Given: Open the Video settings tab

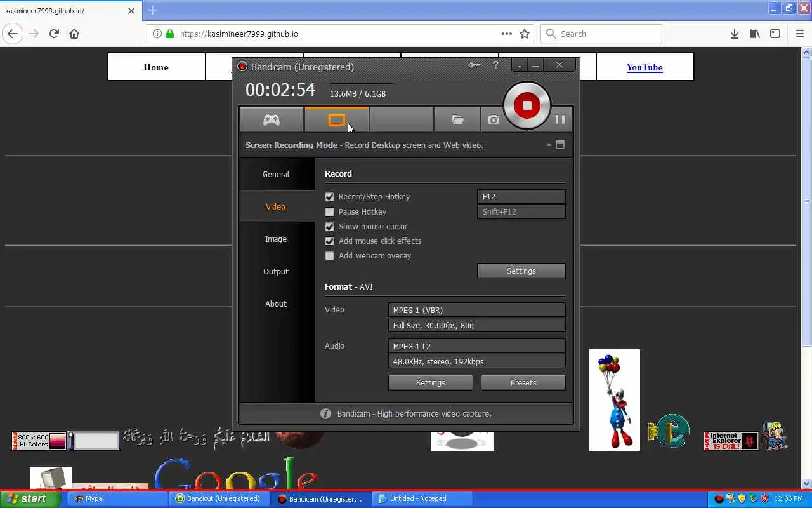Looking at the screenshot, I should [x=276, y=206].
